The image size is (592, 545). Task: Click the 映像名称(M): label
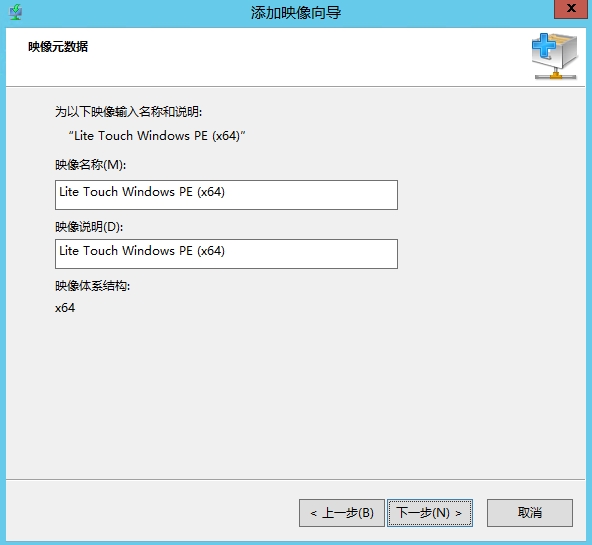91,165
